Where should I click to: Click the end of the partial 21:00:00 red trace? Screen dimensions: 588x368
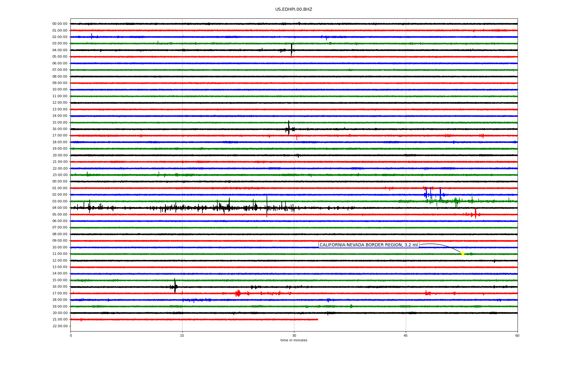318,320
